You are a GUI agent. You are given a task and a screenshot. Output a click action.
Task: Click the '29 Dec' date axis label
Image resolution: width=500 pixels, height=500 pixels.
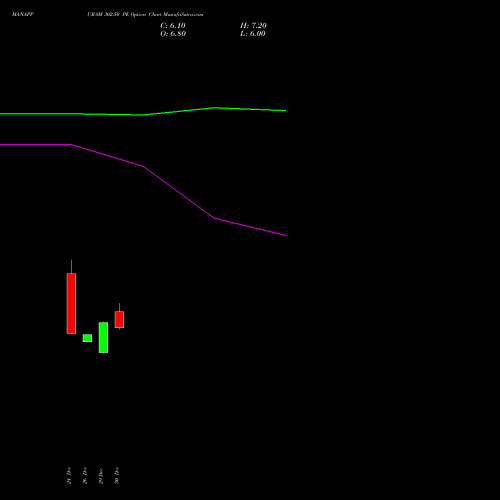click(101, 476)
